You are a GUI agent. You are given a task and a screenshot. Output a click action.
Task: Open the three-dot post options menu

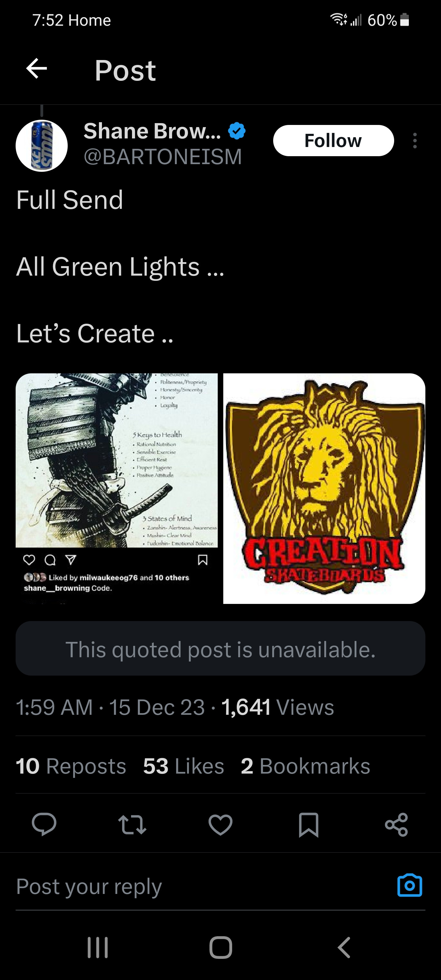[x=415, y=141]
